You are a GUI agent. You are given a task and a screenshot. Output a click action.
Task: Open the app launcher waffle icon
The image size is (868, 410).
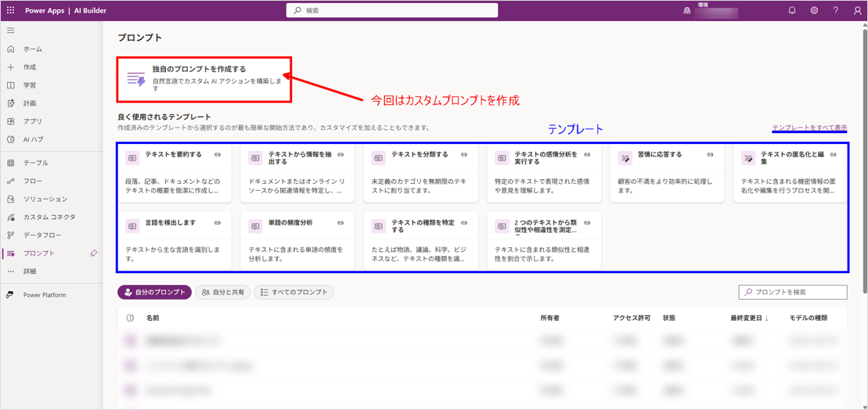pyautogui.click(x=11, y=10)
